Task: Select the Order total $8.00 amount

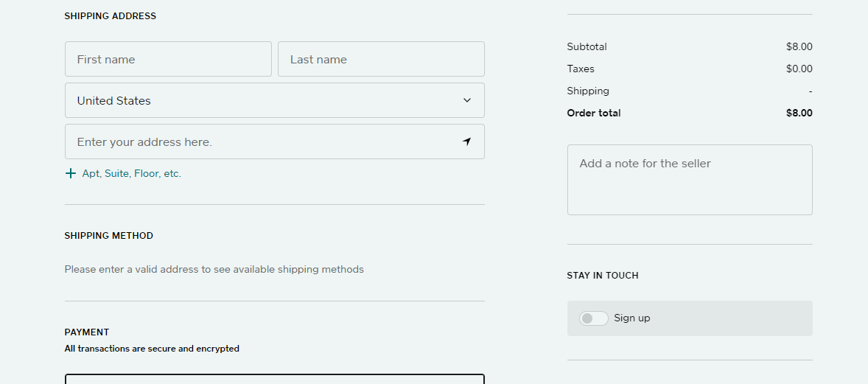Action: (799, 113)
